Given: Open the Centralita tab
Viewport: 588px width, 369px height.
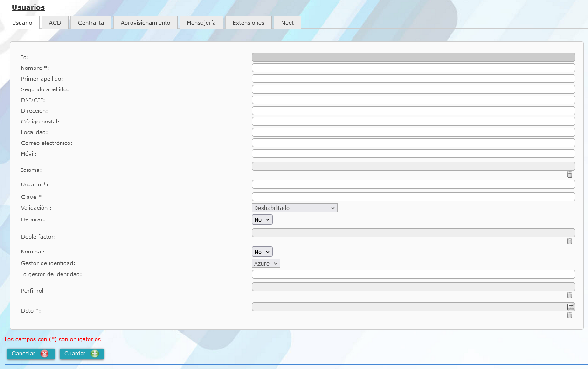Looking at the screenshot, I should click(91, 23).
